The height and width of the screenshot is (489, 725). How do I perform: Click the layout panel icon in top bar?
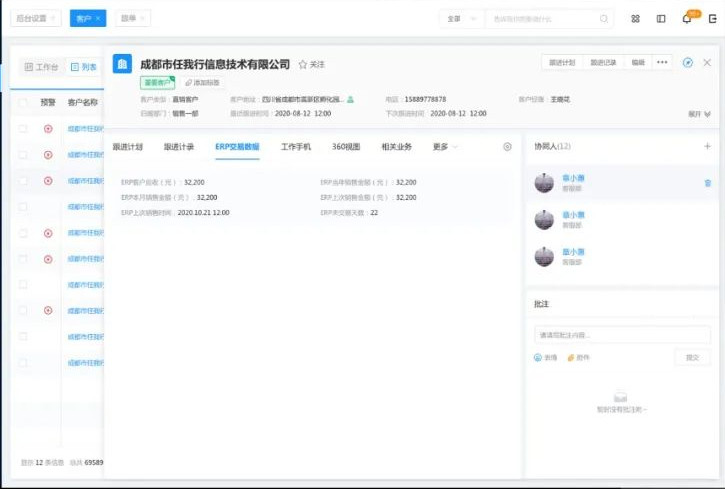[661, 19]
